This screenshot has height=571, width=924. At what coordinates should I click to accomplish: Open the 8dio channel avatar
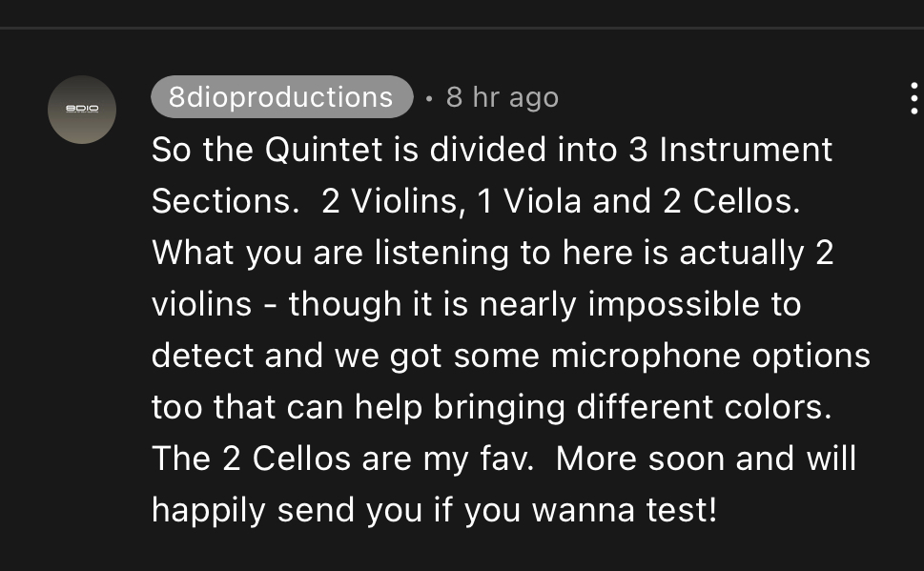click(x=82, y=110)
